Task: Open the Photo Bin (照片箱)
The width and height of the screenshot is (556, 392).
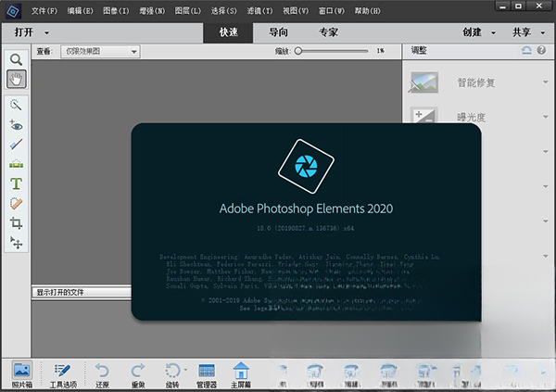Action: [x=22, y=374]
